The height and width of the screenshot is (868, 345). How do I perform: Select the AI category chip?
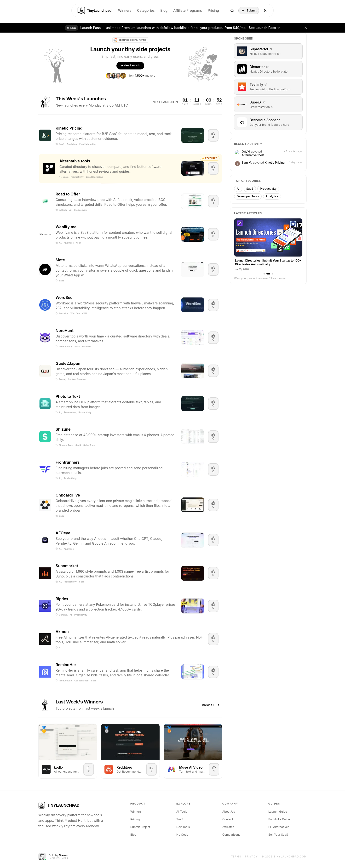[238, 189]
